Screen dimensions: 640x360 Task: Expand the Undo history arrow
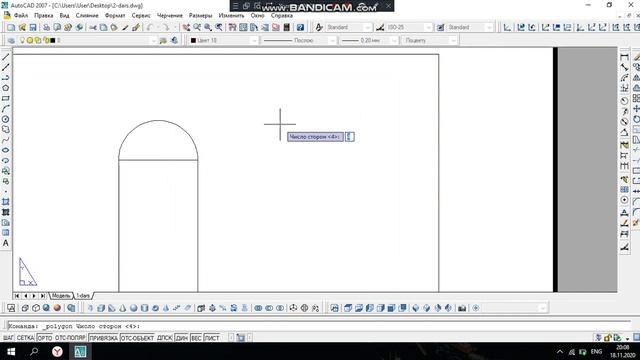click(157, 27)
